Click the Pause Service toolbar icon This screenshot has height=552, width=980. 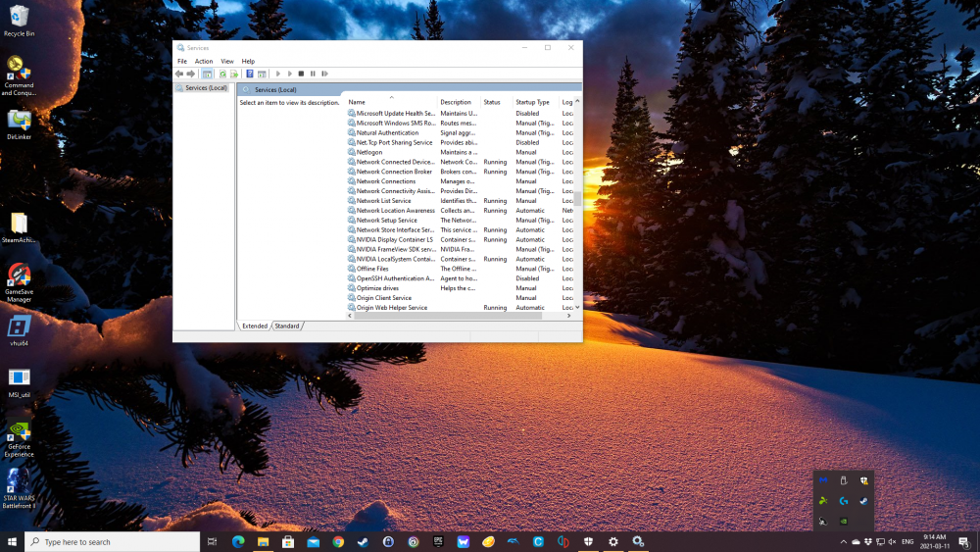(x=314, y=74)
